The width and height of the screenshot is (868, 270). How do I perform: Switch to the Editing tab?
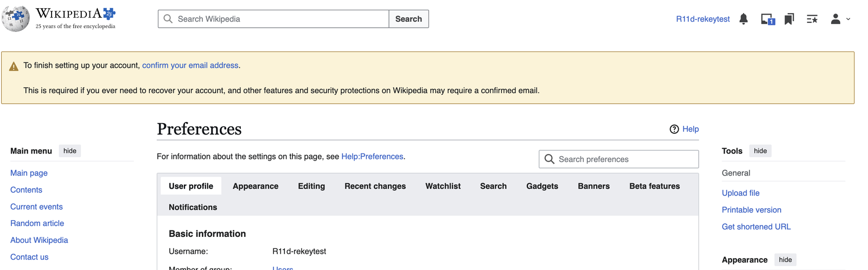click(311, 186)
